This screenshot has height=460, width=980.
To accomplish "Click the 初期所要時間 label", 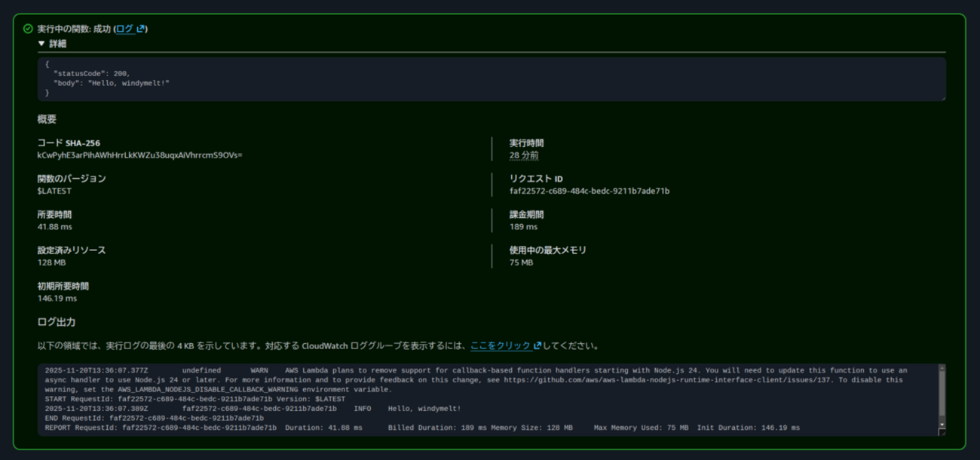I will (63, 286).
